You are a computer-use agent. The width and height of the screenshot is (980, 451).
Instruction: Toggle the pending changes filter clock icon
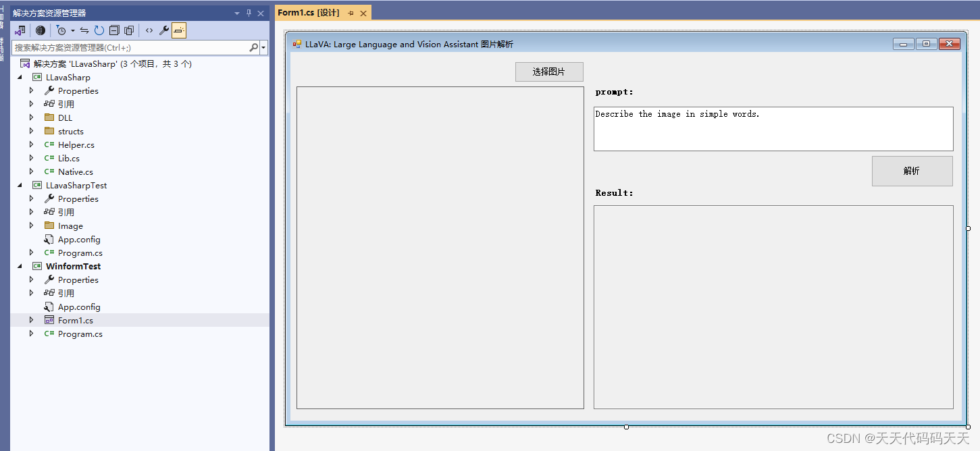pyautogui.click(x=61, y=30)
